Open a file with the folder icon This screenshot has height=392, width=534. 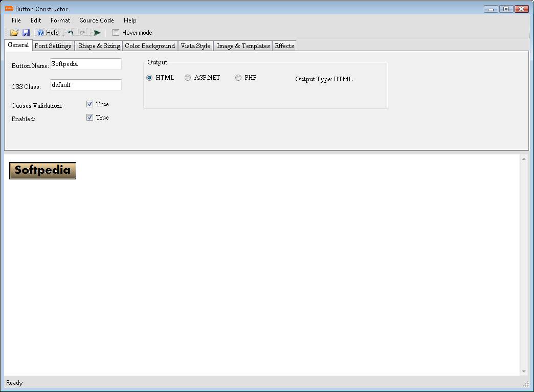coord(14,33)
